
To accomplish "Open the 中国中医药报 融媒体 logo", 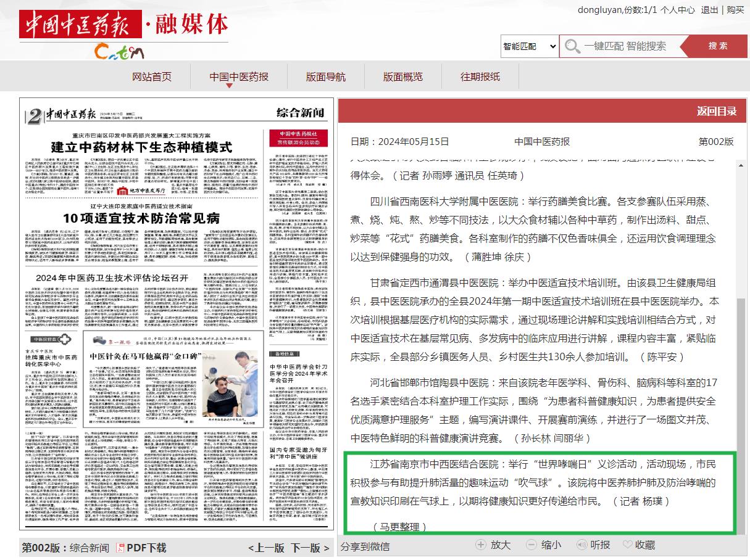I will tap(123, 34).
